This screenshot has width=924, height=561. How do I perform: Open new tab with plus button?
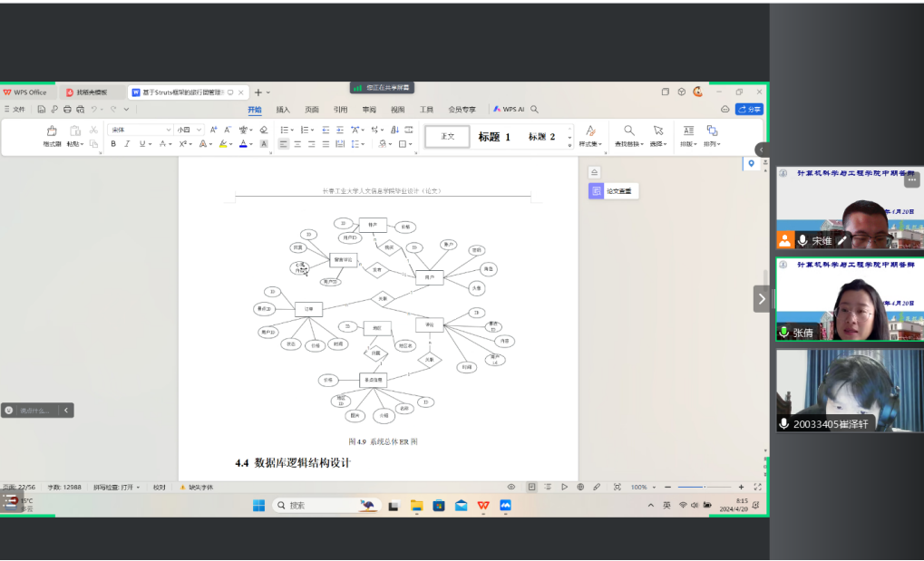click(x=258, y=92)
